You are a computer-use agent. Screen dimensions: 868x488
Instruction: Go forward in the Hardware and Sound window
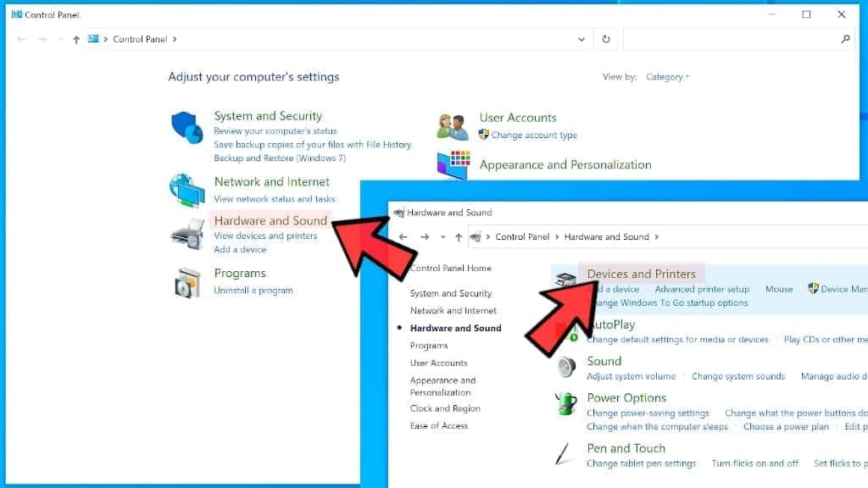point(425,237)
